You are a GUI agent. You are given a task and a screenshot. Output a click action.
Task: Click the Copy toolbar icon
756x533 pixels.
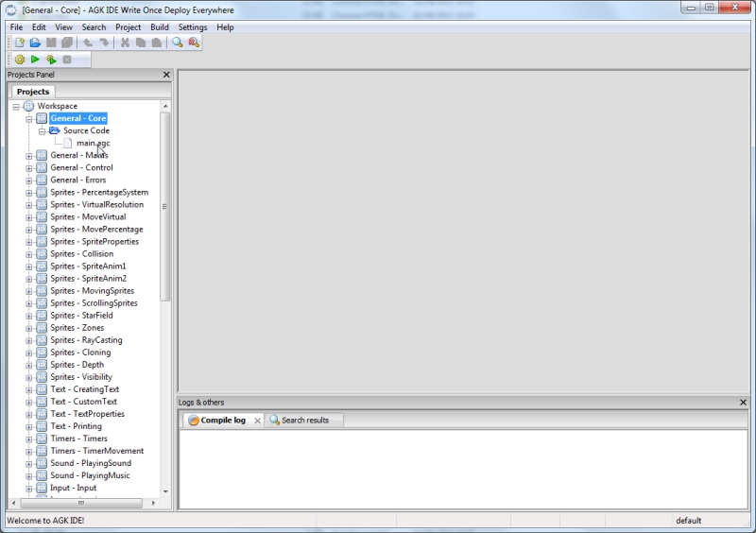tap(141, 43)
